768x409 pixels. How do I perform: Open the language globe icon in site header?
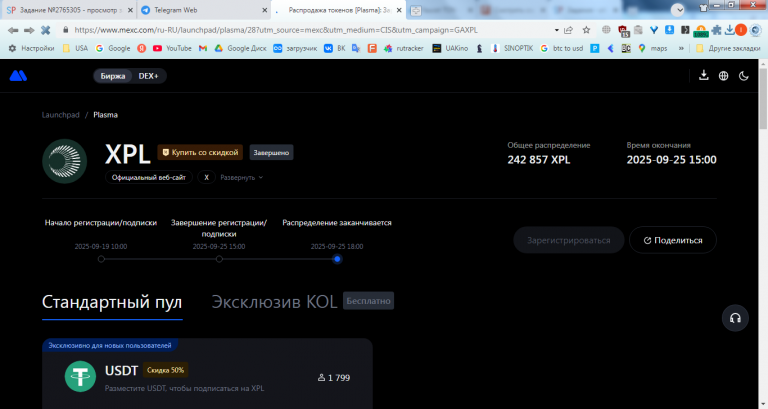click(723, 76)
